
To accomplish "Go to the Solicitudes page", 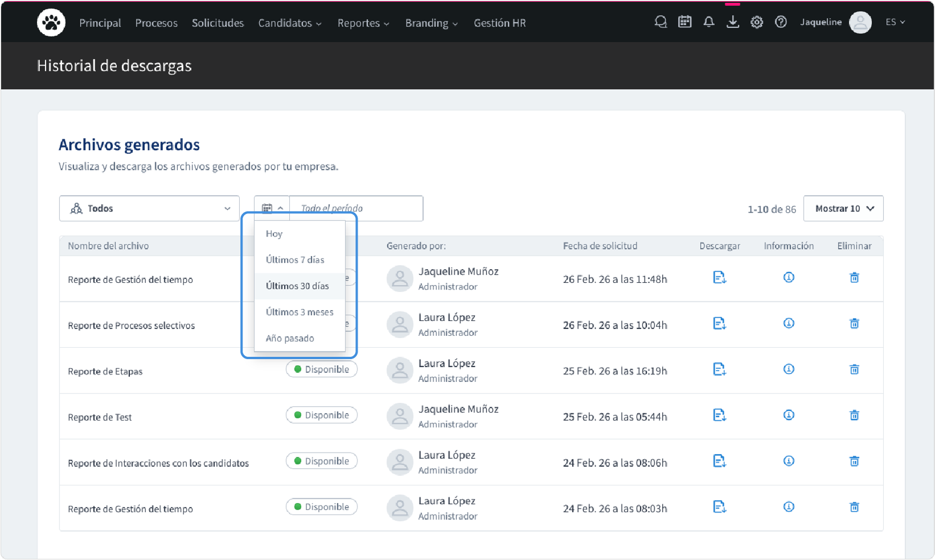I will click(x=218, y=23).
